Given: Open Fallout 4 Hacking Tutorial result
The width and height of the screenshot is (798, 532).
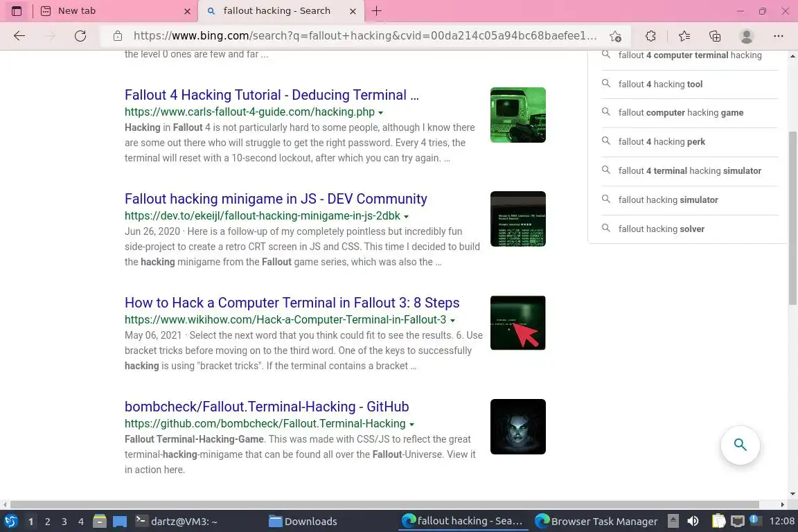Looking at the screenshot, I should click(272, 95).
